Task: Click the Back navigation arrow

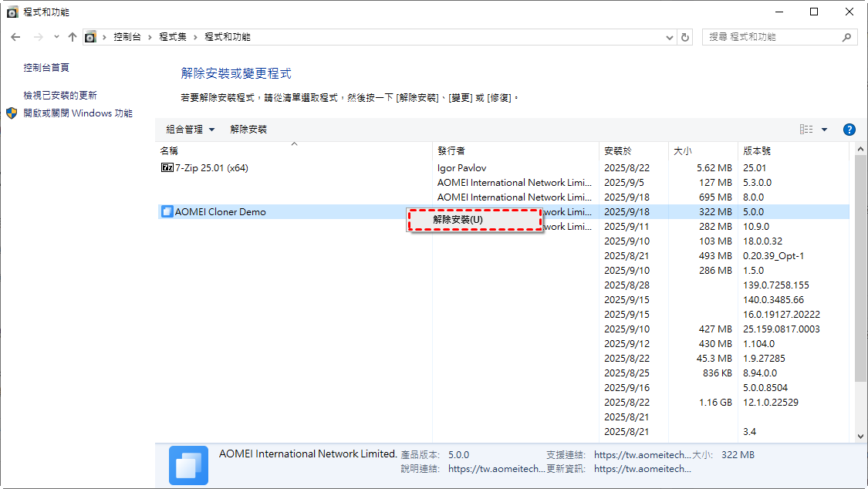Action: click(16, 37)
